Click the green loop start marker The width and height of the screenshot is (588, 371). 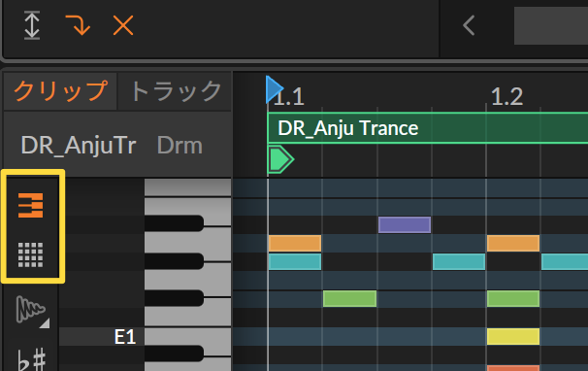(x=280, y=159)
